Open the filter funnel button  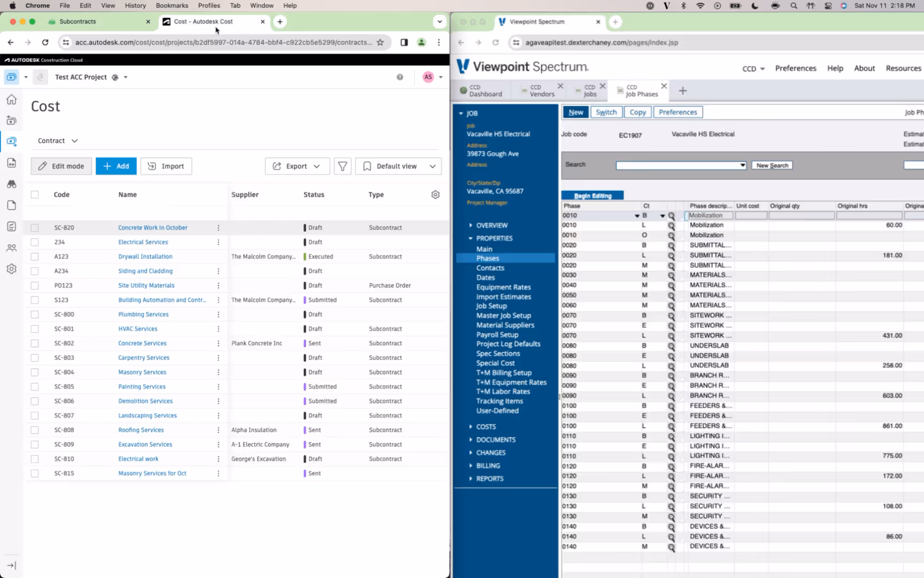342,166
